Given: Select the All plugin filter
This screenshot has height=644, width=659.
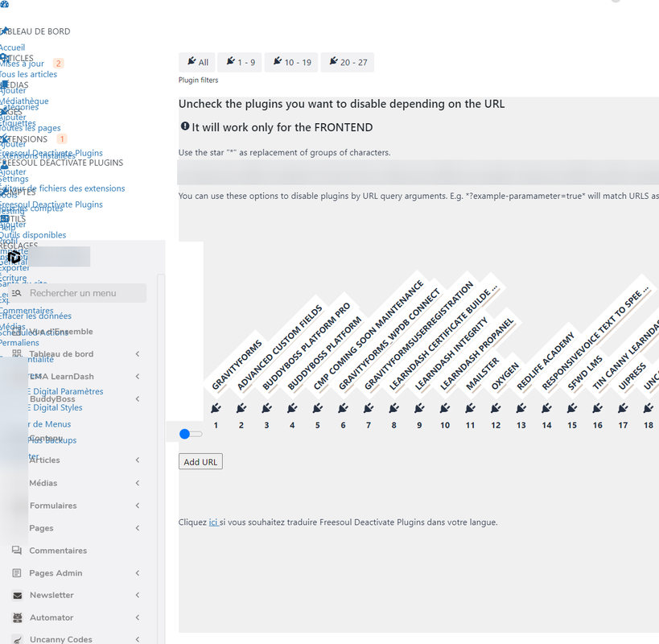Looking at the screenshot, I should coord(196,62).
